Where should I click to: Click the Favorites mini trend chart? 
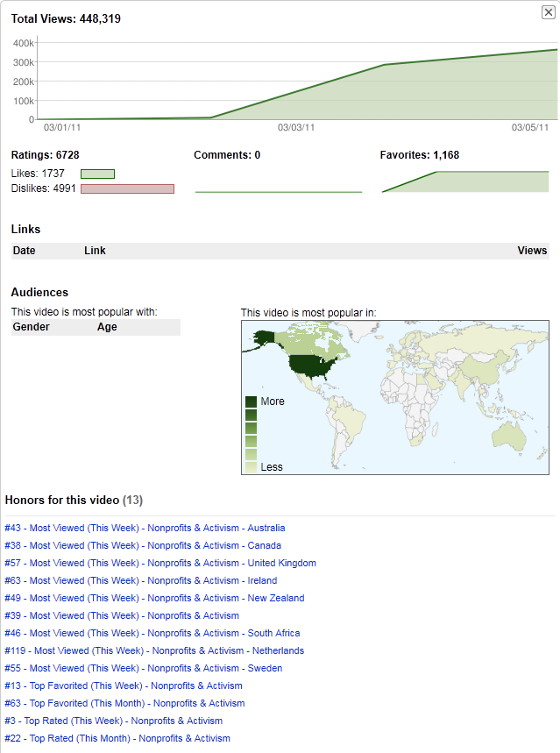coord(464,181)
